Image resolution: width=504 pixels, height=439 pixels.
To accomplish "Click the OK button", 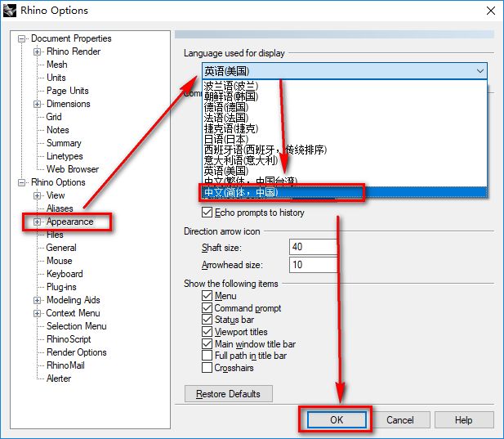I will (x=337, y=420).
